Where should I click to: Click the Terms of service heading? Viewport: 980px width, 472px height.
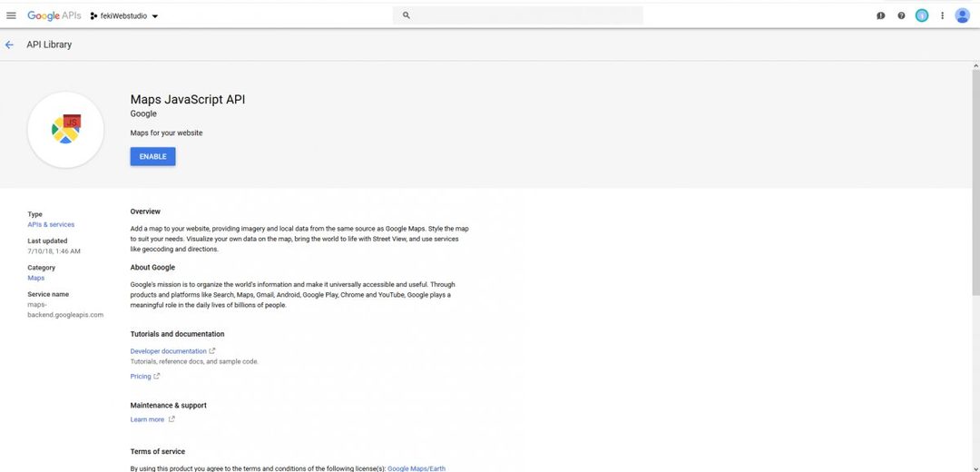[x=158, y=451]
